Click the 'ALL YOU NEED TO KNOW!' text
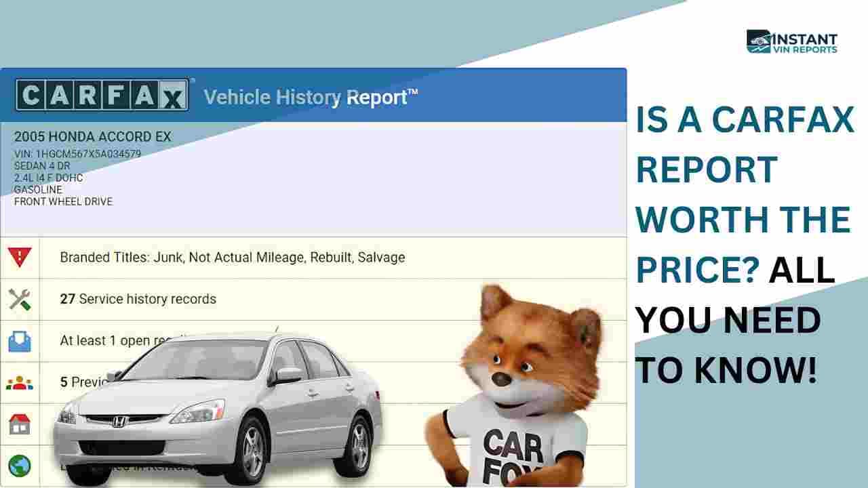The height and width of the screenshot is (488, 868). (736, 320)
